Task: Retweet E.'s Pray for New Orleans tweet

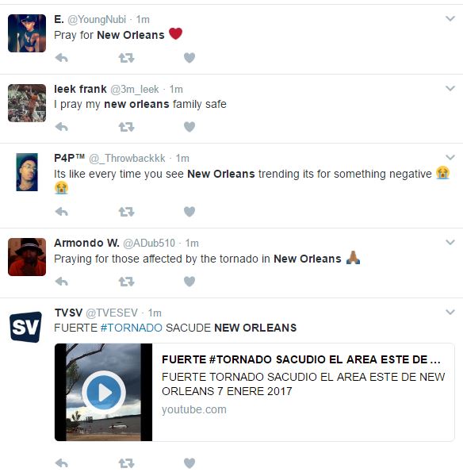Action: click(126, 58)
